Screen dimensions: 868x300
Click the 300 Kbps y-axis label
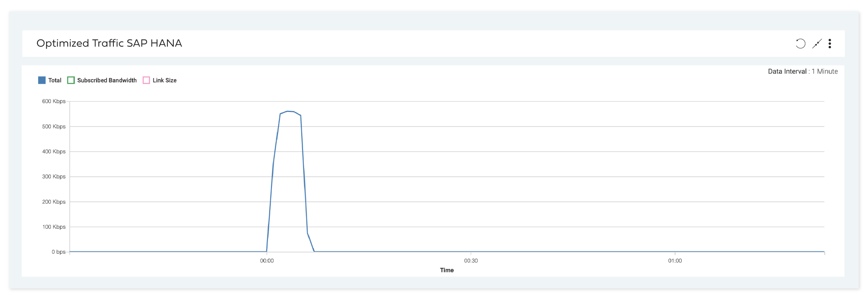[x=54, y=177]
